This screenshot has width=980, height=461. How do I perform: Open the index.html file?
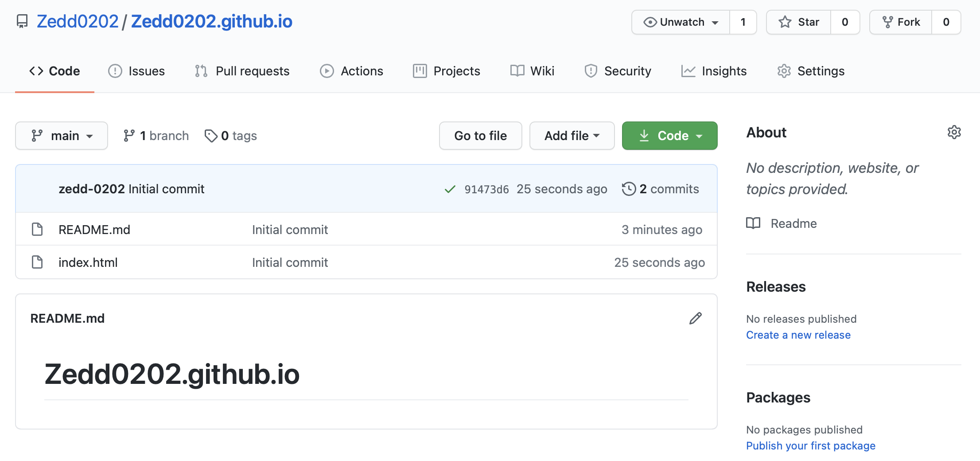click(88, 262)
